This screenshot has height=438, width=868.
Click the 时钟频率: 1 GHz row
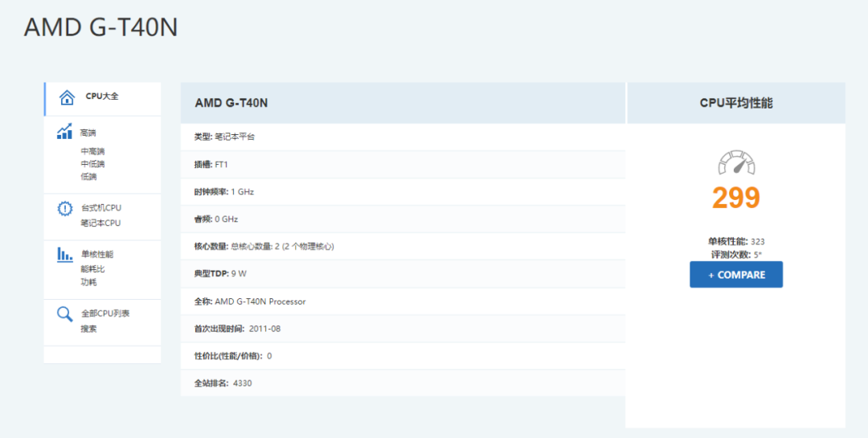[x=403, y=191]
